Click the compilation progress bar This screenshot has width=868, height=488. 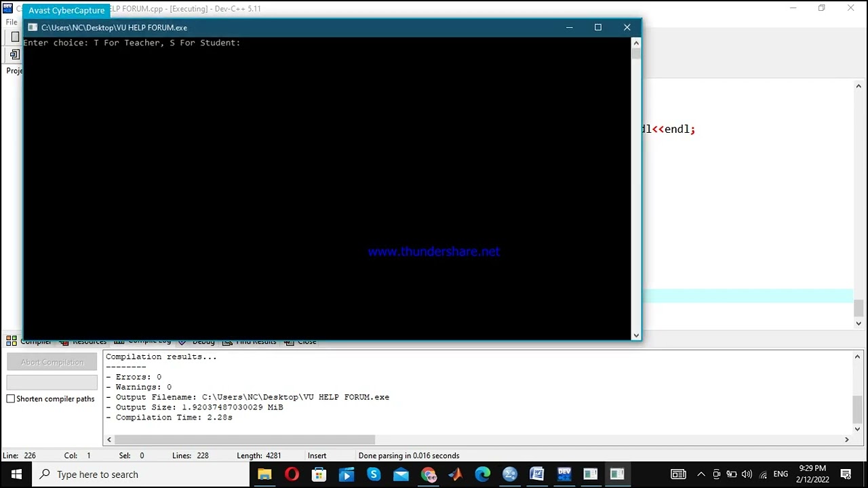[52, 382]
